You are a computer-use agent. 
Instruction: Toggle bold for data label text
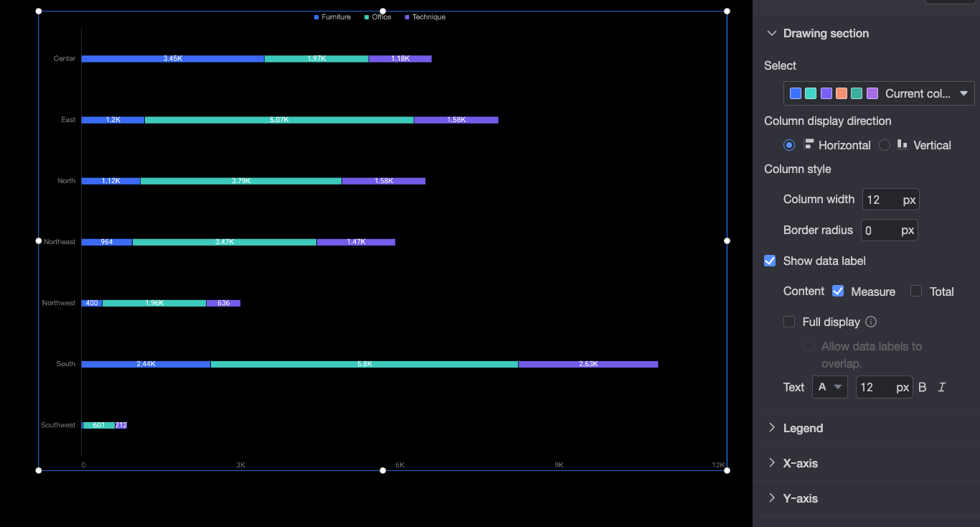coord(923,387)
